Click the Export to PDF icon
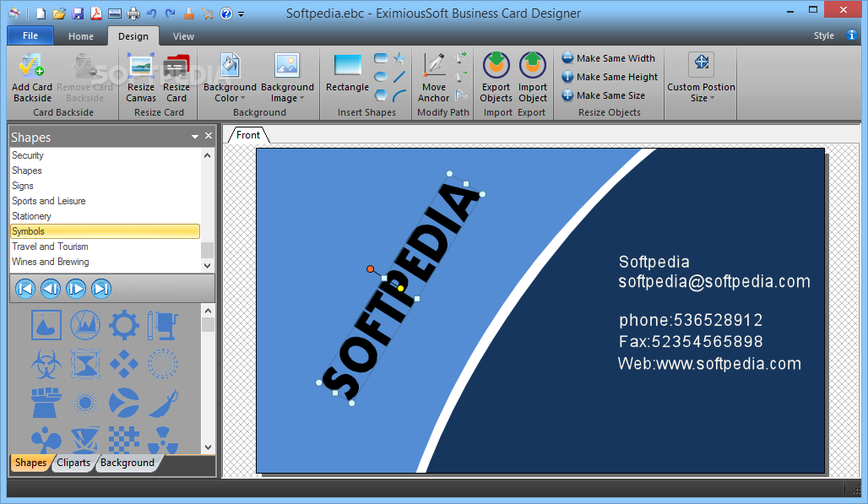This screenshot has height=504, width=868. coord(96,14)
